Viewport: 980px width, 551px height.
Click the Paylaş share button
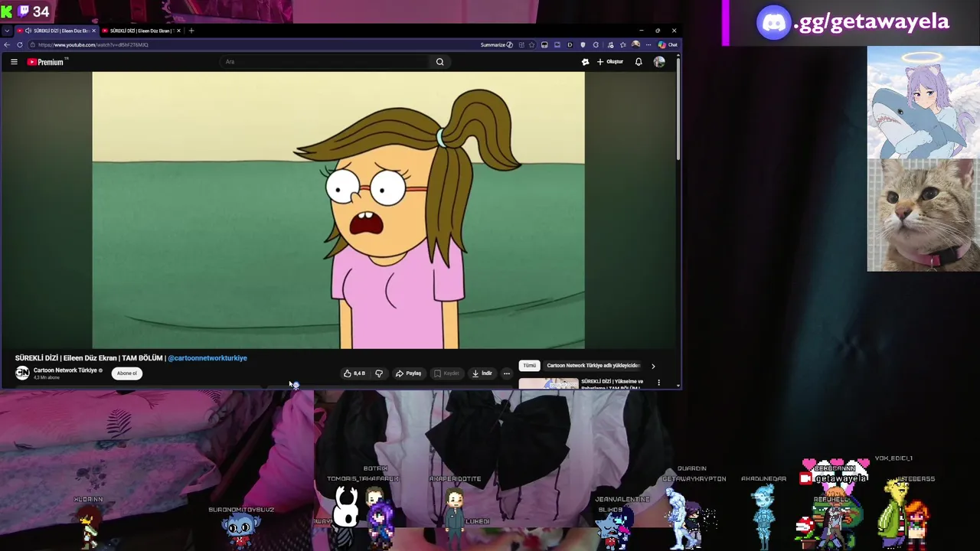click(409, 373)
